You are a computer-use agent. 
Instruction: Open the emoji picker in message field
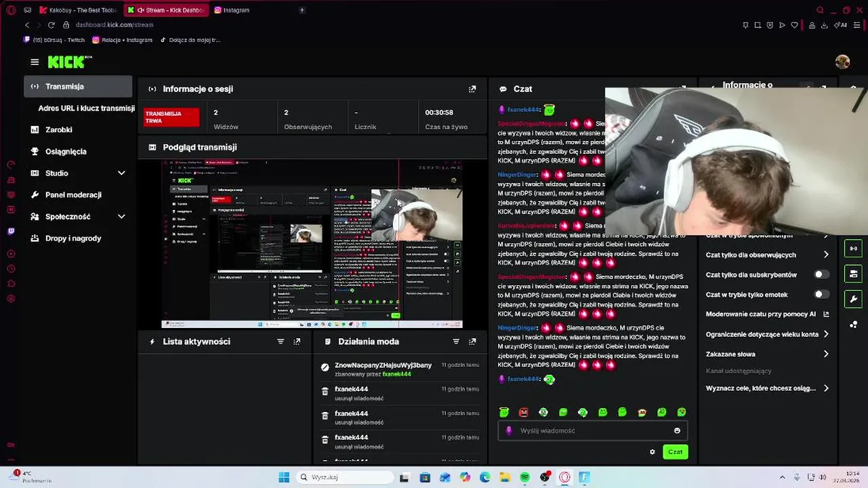(x=677, y=430)
